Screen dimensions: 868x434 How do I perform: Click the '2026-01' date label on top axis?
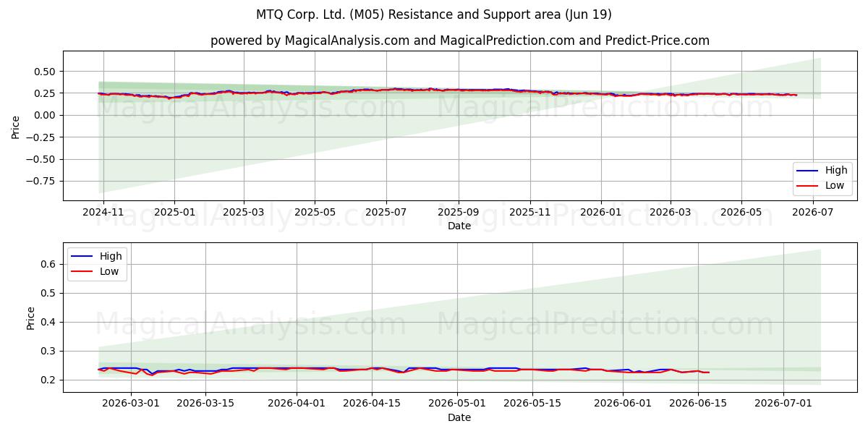point(600,213)
